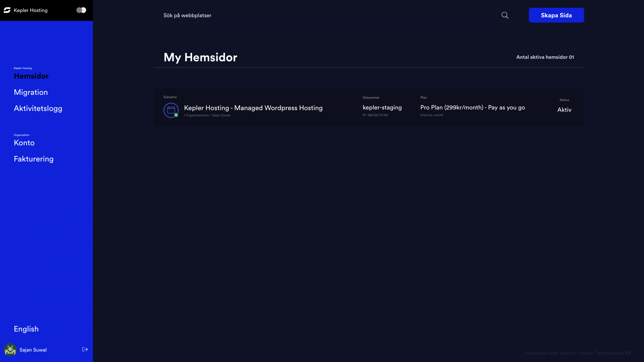Image resolution: width=644 pixels, height=362 pixels.
Task: Select the Hemsidor sidebar item
Action: coord(31,76)
